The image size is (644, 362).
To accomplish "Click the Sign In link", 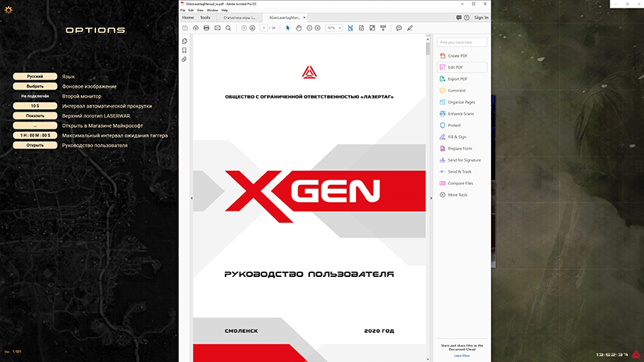I will pos(481,18).
